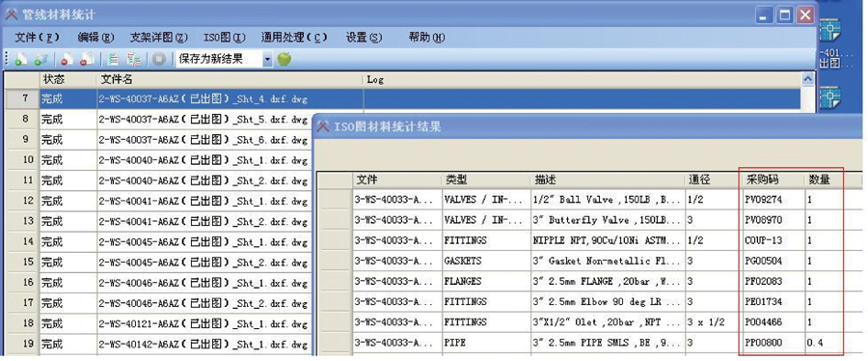This screenshot has width=868, height=361.
Task: Select row number 19 header
Action: (22, 344)
